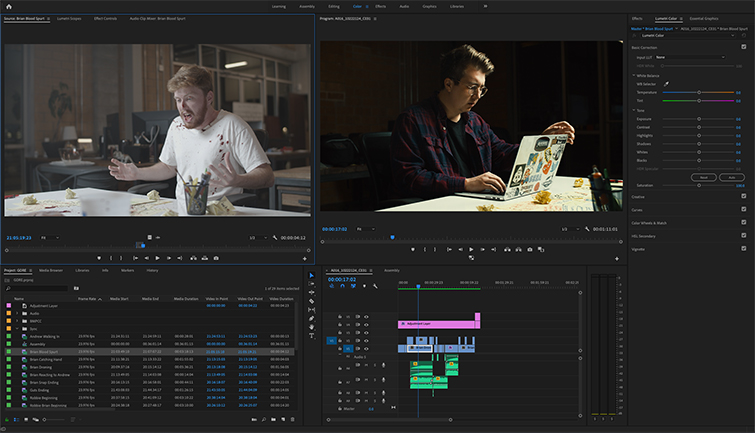This screenshot has height=433, width=755.
Task: Add marker in Program monitor
Action: [413, 249]
